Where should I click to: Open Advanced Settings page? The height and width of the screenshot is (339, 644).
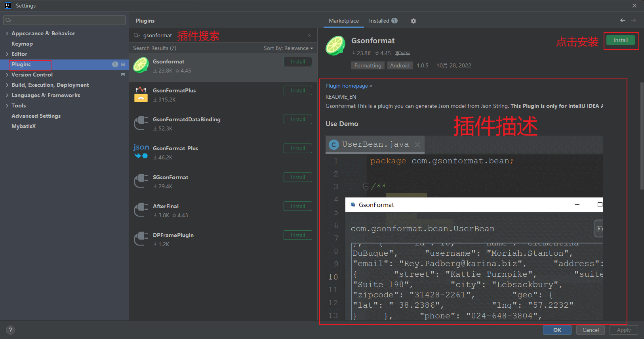[36, 116]
